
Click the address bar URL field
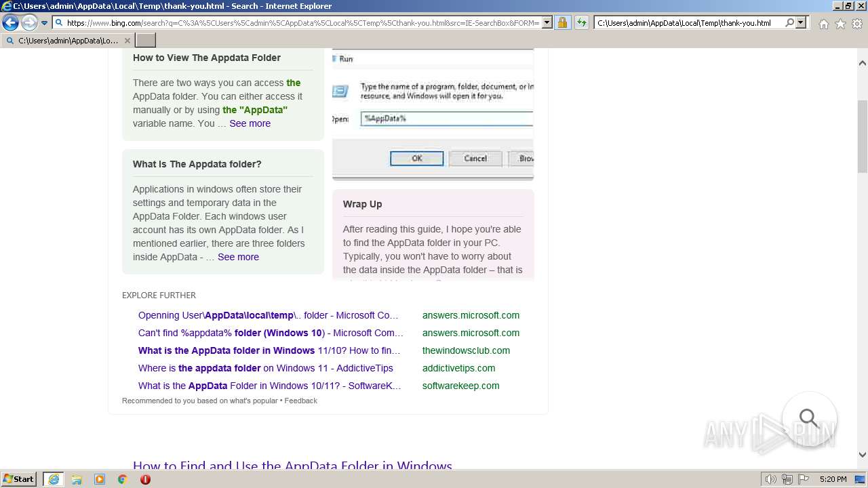302,22
